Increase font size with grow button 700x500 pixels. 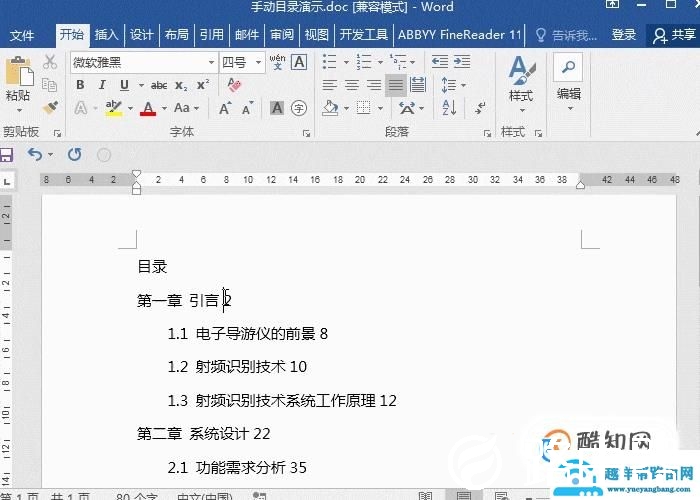click(225, 108)
